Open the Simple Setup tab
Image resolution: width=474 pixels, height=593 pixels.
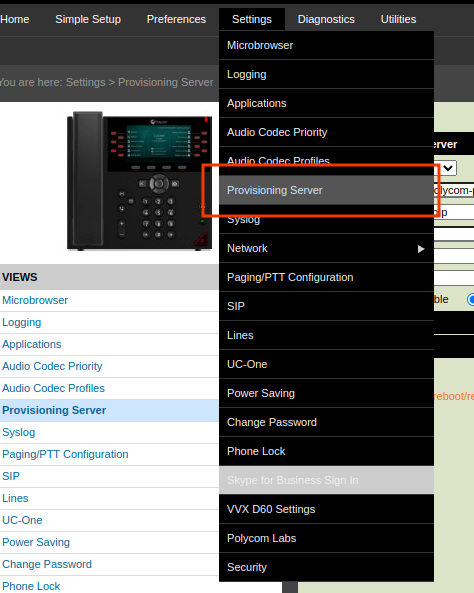point(88,19)
